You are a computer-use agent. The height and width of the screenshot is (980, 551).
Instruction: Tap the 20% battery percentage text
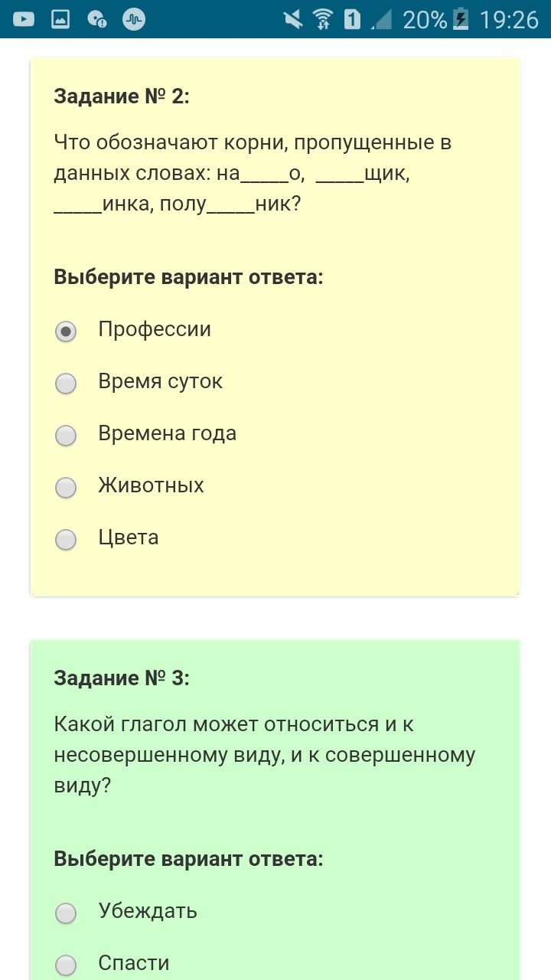425,19
